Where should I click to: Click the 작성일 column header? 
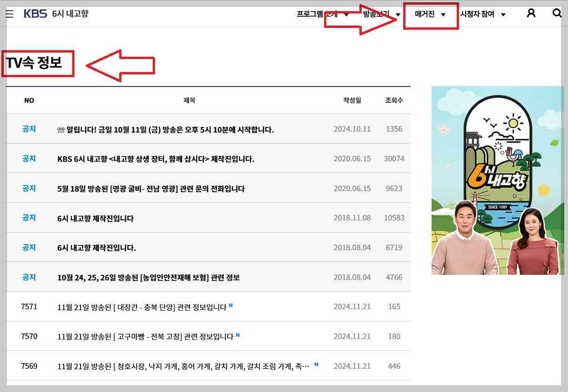click(x=352, y=100)
